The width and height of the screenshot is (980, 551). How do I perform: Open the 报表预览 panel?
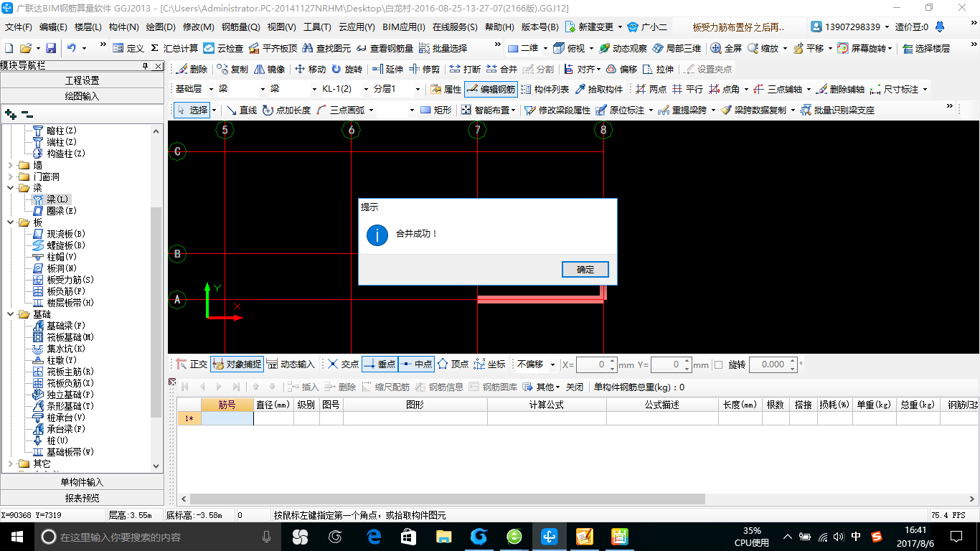tap(82, 498)
